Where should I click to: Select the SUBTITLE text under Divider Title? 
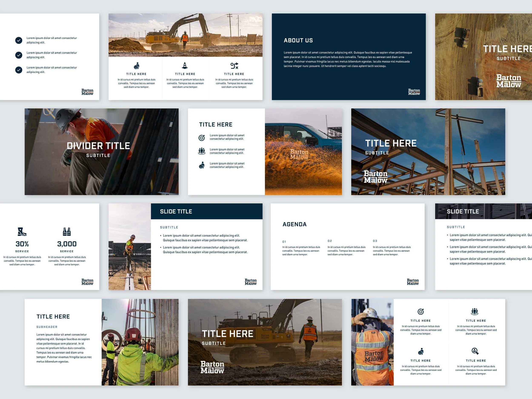[98, 156]
